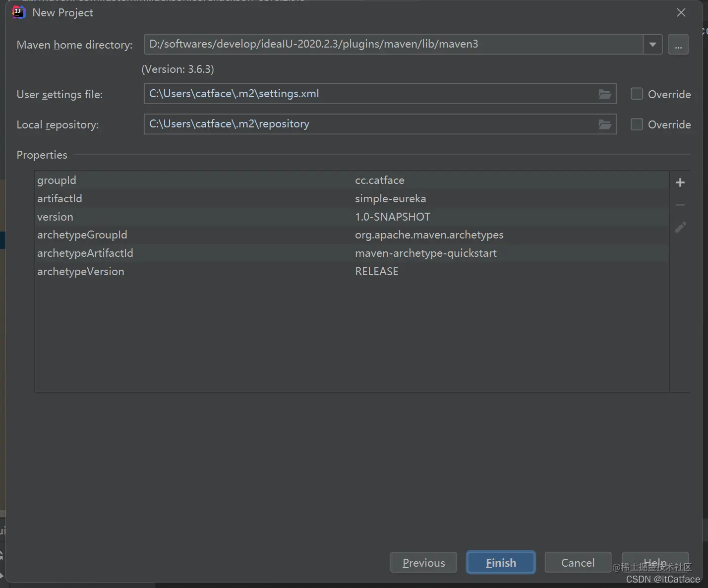Click Finish to create the project
The width and height of the screenshot is (708, 588).
point(501,563)
